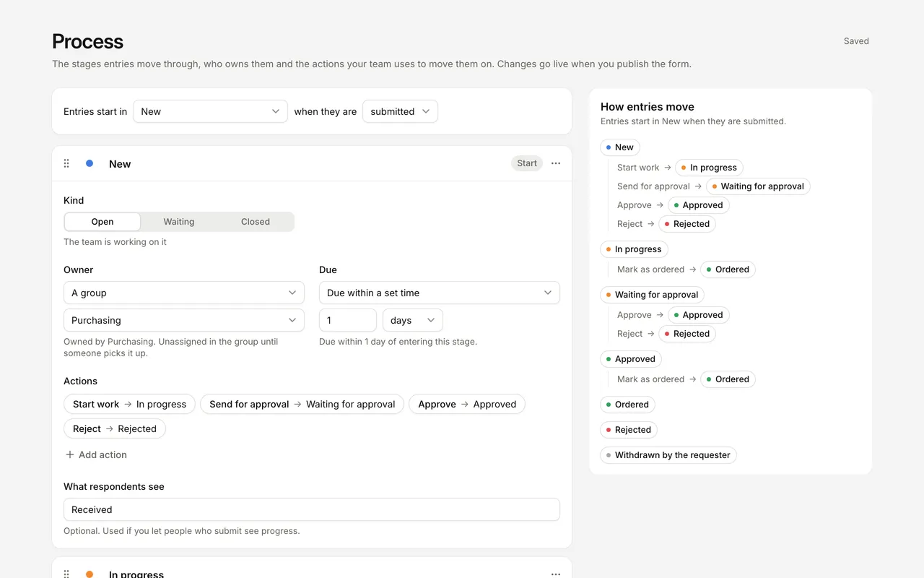Click the due number field containing 1
This screenshot has width=924, height=578.
[x=348, y=320]
